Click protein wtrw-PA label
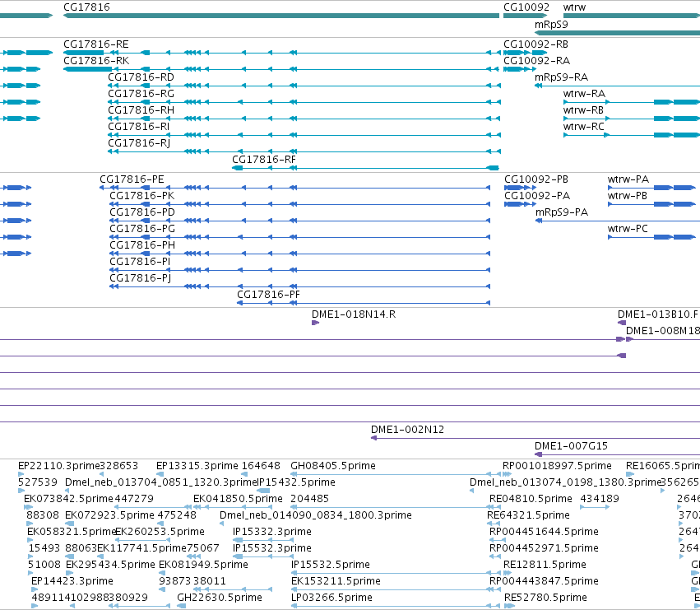 (x=628, y=179)
